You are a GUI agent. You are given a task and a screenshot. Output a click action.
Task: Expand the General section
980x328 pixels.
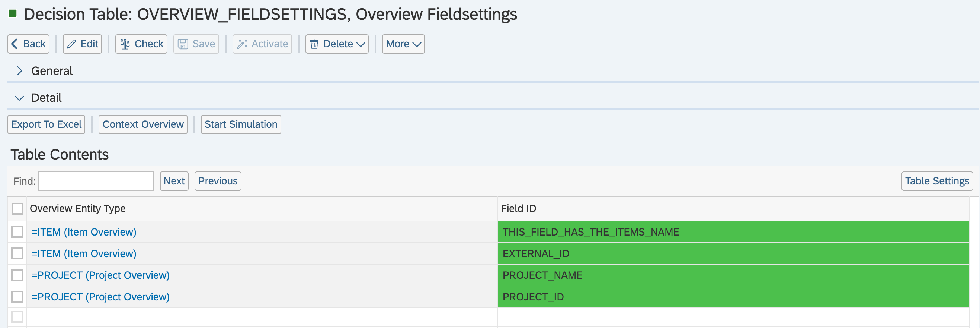[x=19, y=71]
